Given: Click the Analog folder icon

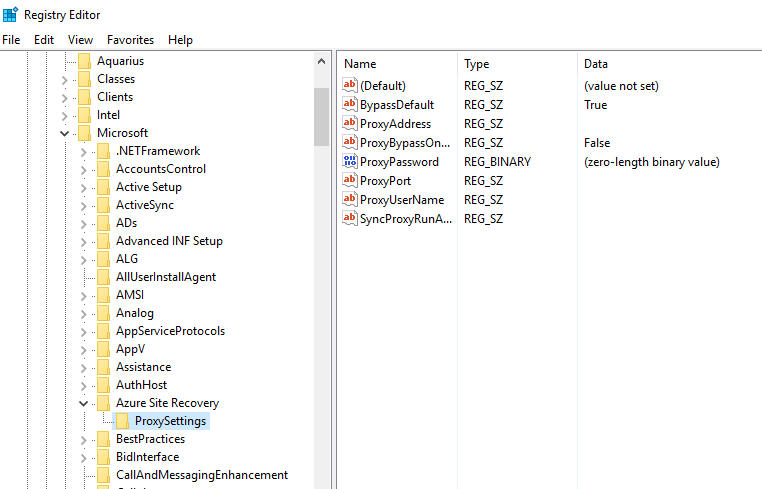Looking at the screenshot, I should coord(104,313).
